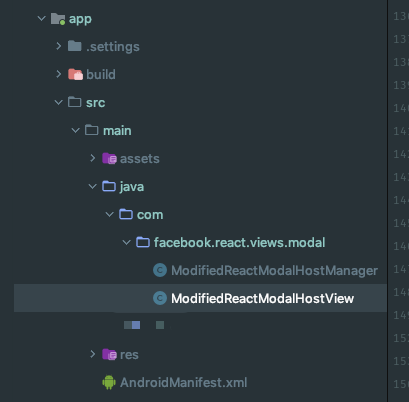Select the java folder name

(x=132, y=187)
